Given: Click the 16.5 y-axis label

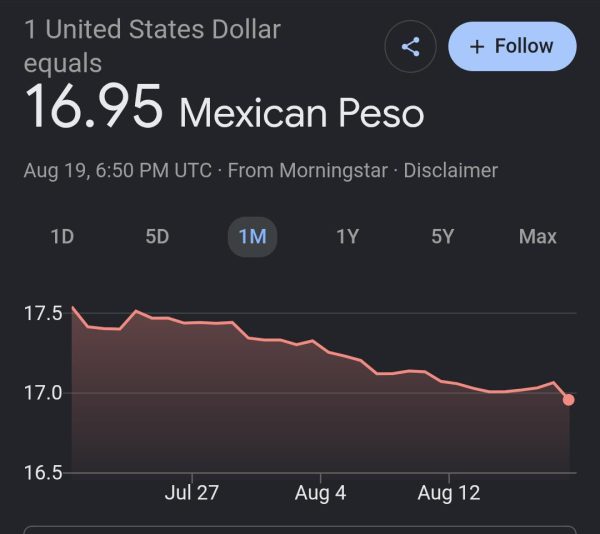Looking at the screenshot, I should point(43,473).
